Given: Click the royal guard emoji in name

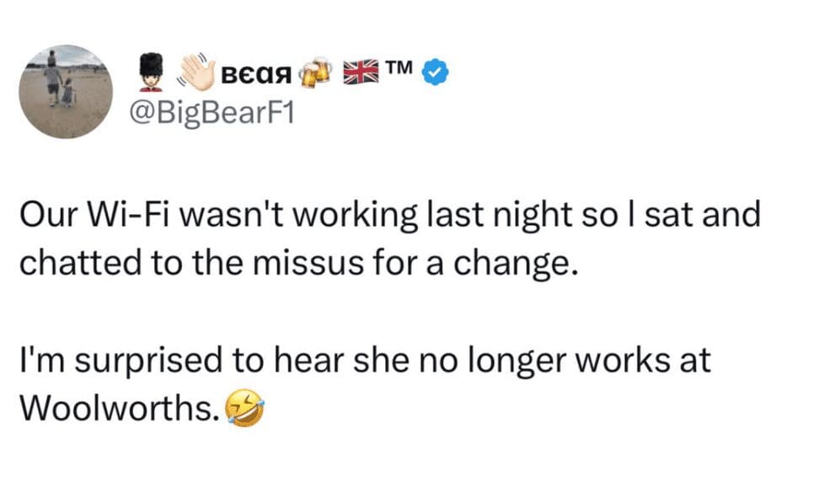Looking at the screenshot, I should click(151, 72).
